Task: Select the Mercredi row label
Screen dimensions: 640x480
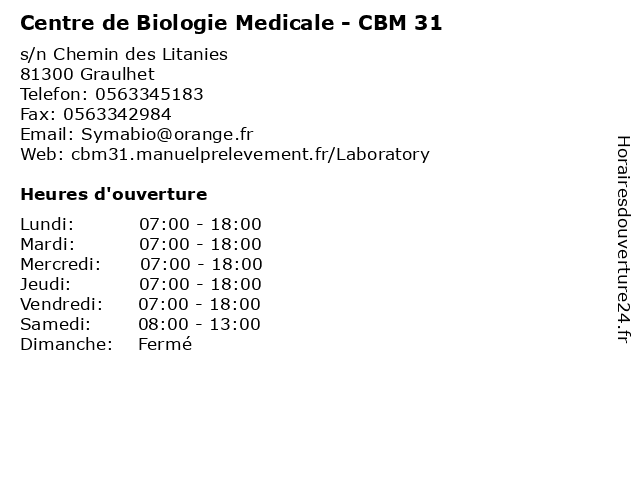Action: (60, 264)
